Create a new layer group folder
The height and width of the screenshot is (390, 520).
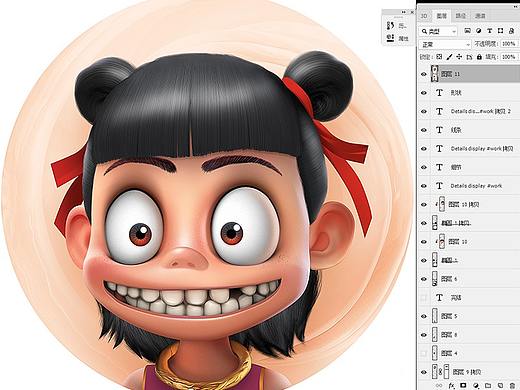[488, 385]
